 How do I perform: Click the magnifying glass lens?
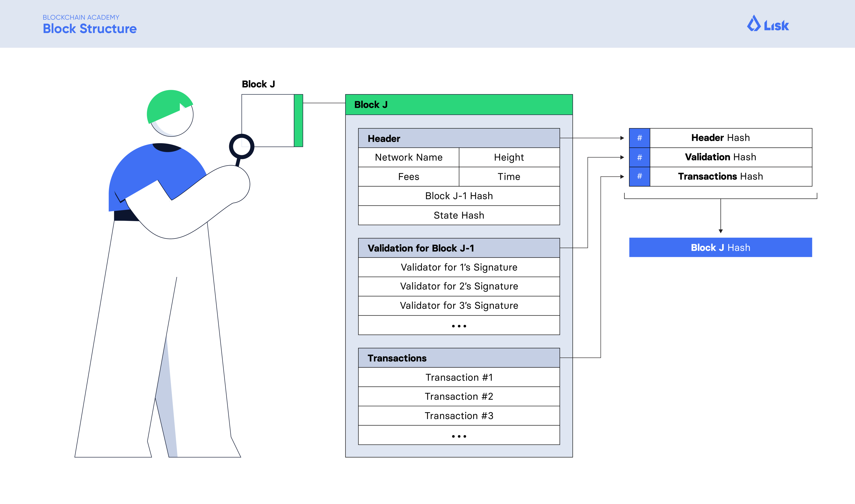(x=242, y=146)
